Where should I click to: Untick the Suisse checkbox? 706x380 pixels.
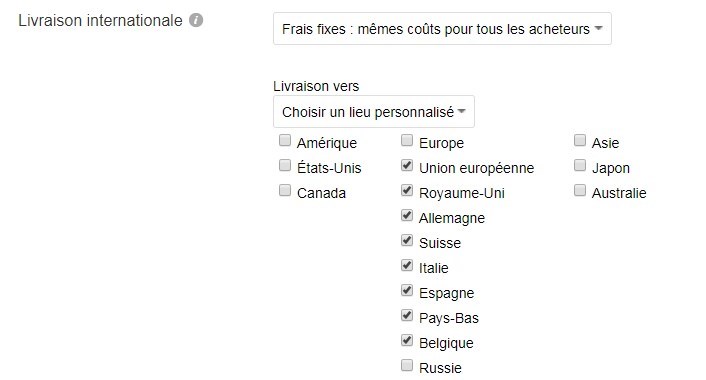click(x=407, y=240)
